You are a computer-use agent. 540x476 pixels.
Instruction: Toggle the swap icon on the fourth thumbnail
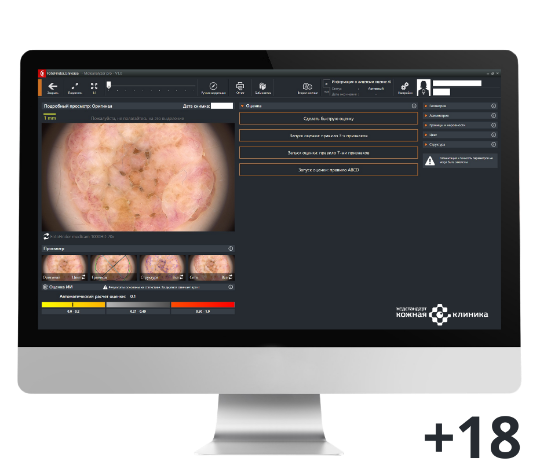[230, 277]
